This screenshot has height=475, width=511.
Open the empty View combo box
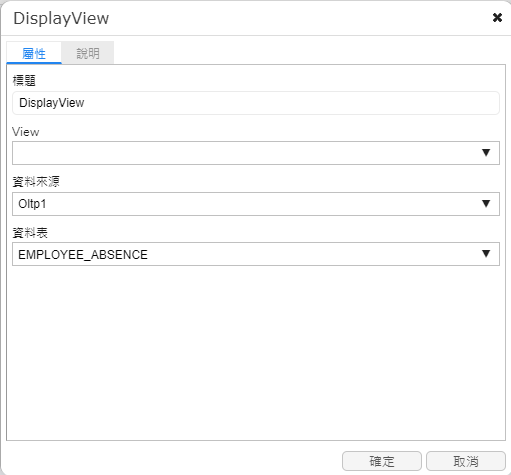(x=256, y=153)
